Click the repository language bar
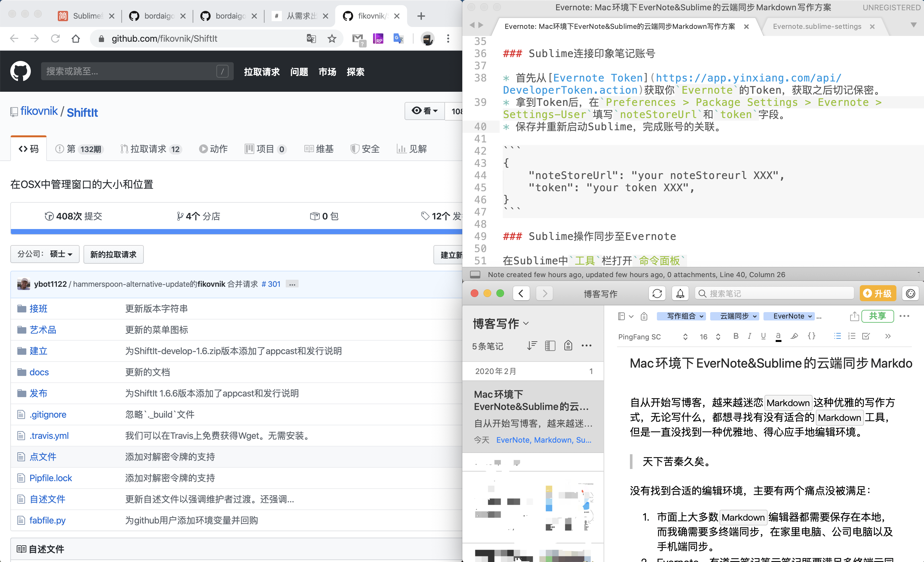 tap(236, 232)
